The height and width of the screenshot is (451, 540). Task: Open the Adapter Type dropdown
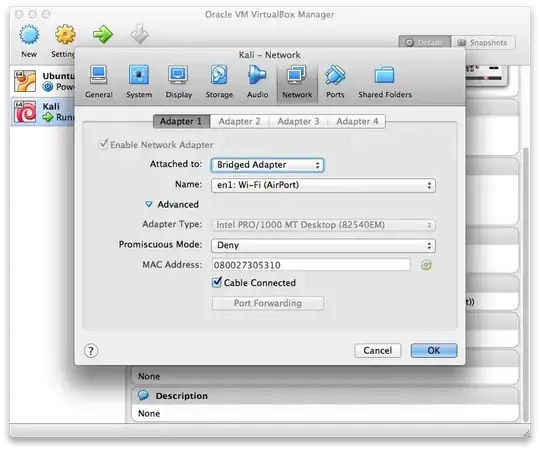[x=323, y=225]
